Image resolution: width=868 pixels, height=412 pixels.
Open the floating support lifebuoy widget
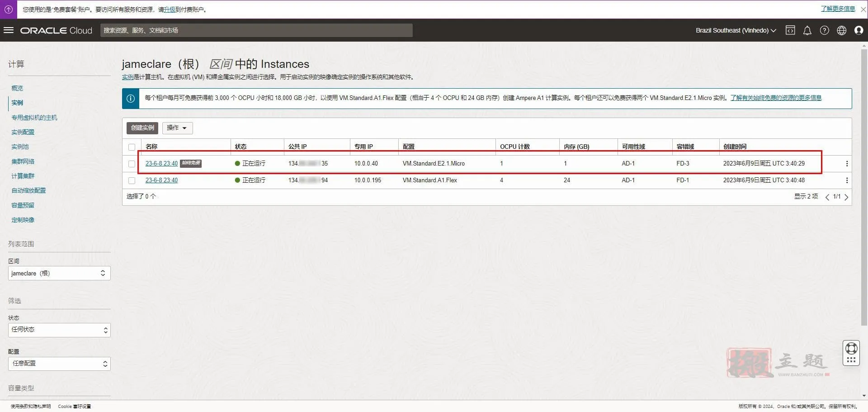851,353
